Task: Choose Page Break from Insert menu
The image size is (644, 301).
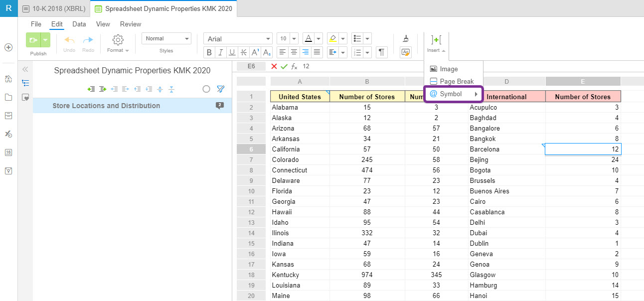Action: point(452,81)
